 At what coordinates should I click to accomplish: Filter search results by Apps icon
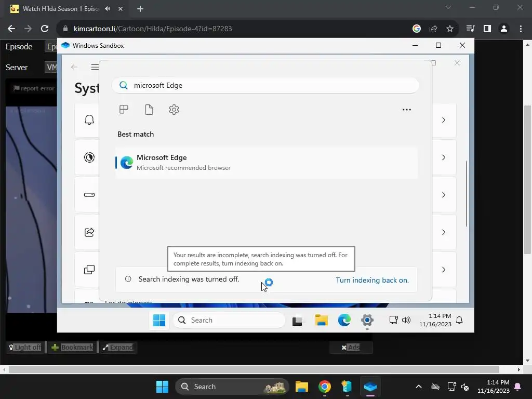(124, 109)
